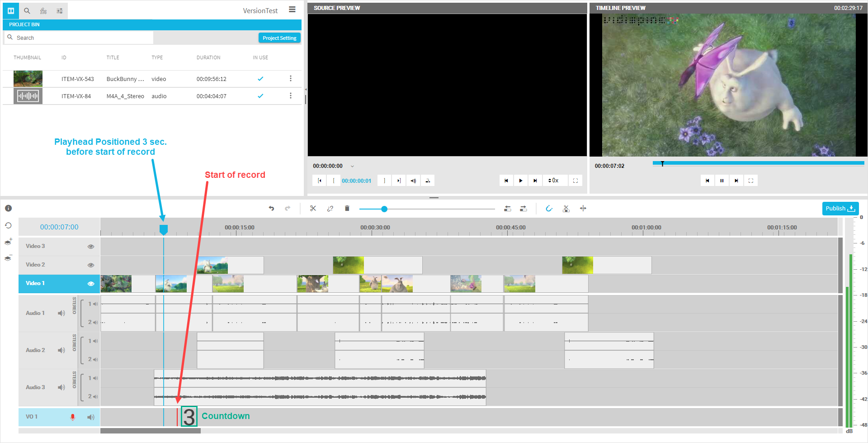Click the Project Setting button
Viewport: 868px width, 443px height.
pos(279,38)
